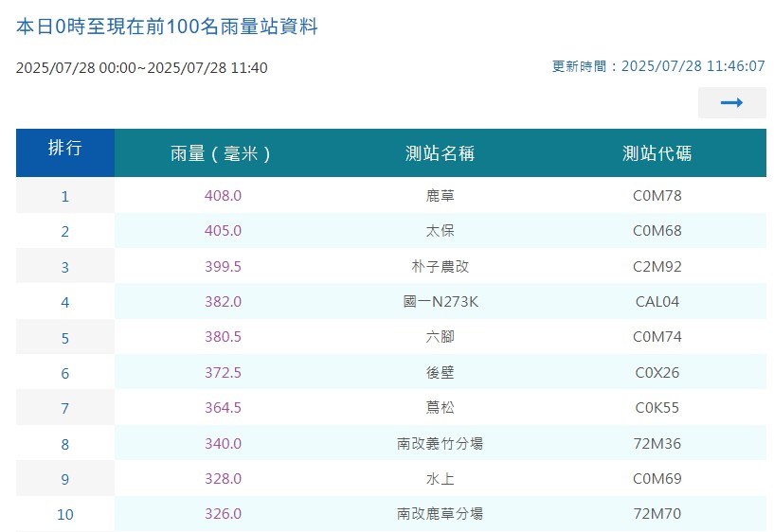Select the 六腳 station row
774x532 pixels.
pyautogui.click(x=440, y=337)
